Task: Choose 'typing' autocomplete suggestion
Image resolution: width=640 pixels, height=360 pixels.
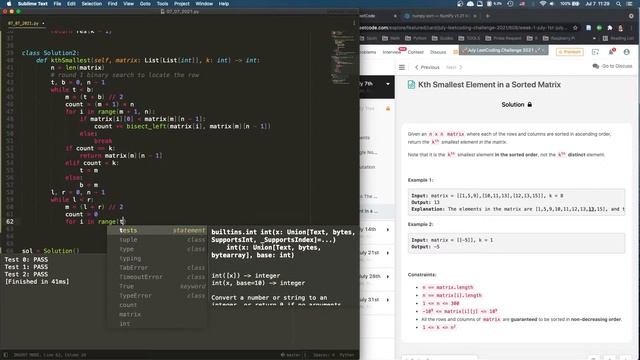Action: 157,258
